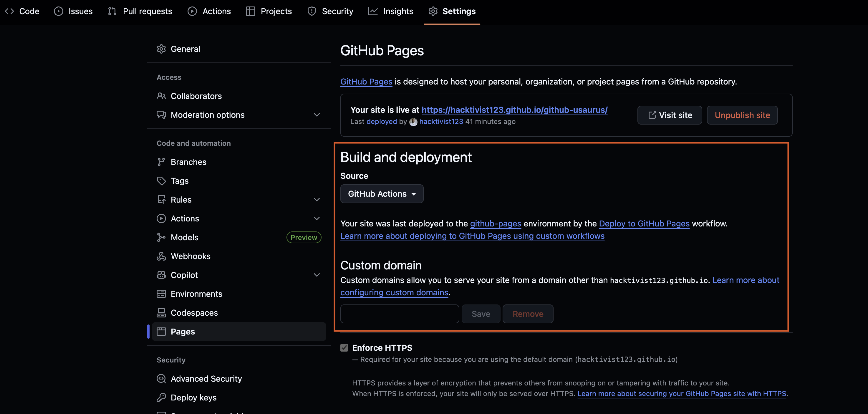Open custom workflows learn more link
The width and height of the screenshot is (868, 414).
pos(472,236)
